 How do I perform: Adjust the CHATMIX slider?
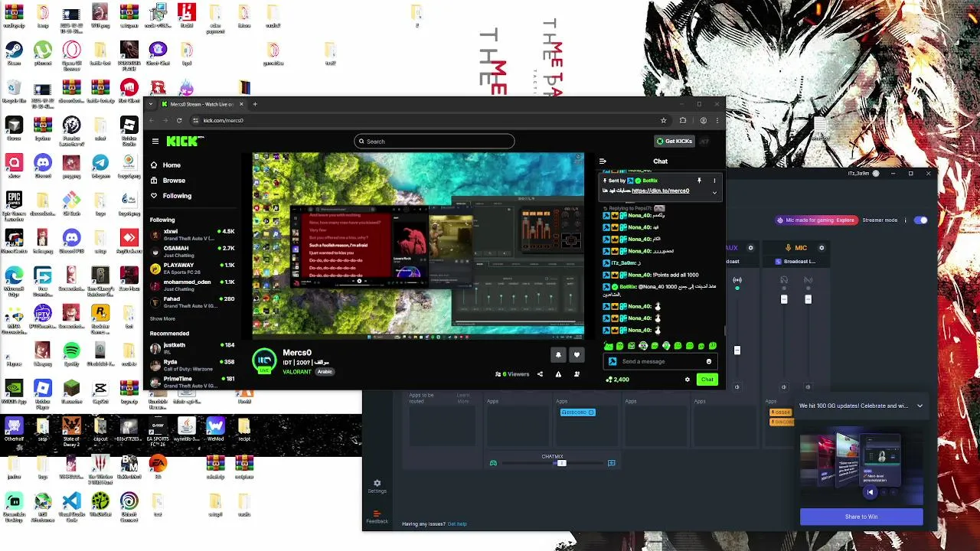tap(561, 463)
